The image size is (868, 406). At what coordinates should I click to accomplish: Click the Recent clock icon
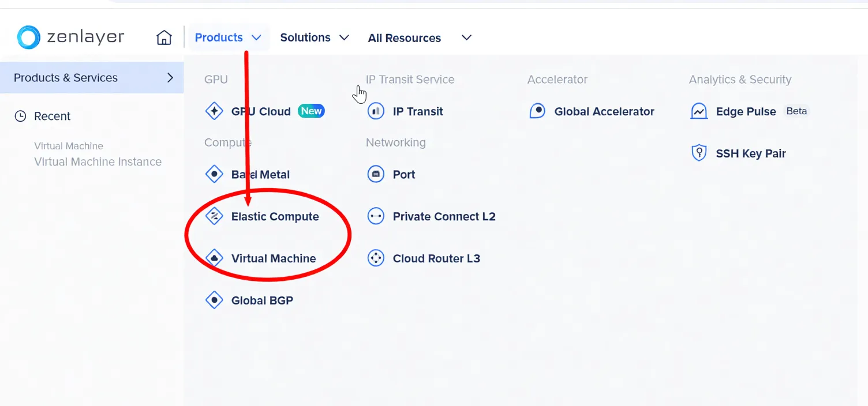pos(20,116)
